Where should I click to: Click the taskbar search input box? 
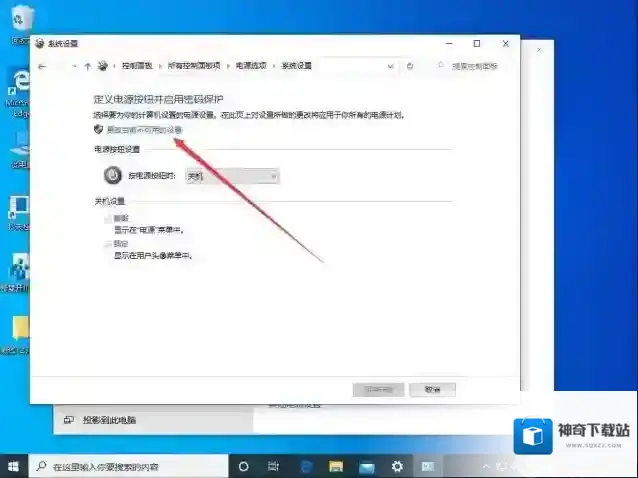130,466
